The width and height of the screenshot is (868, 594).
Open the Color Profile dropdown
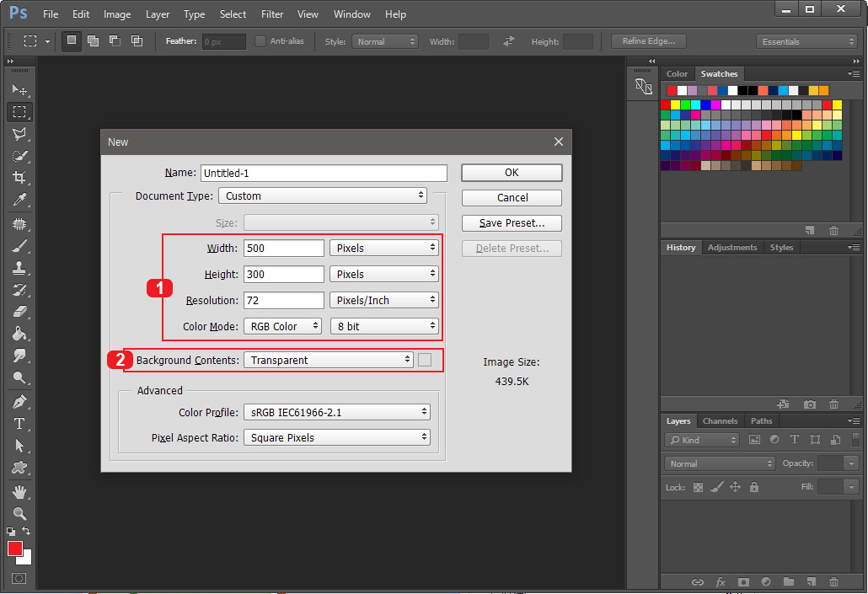(336, 412)
